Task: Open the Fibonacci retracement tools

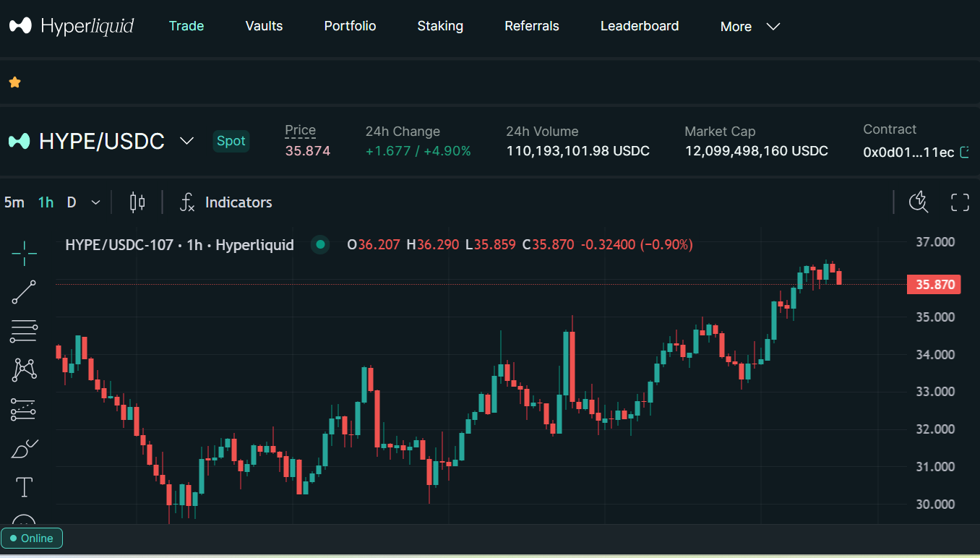Action: click(x=24, y=331)
